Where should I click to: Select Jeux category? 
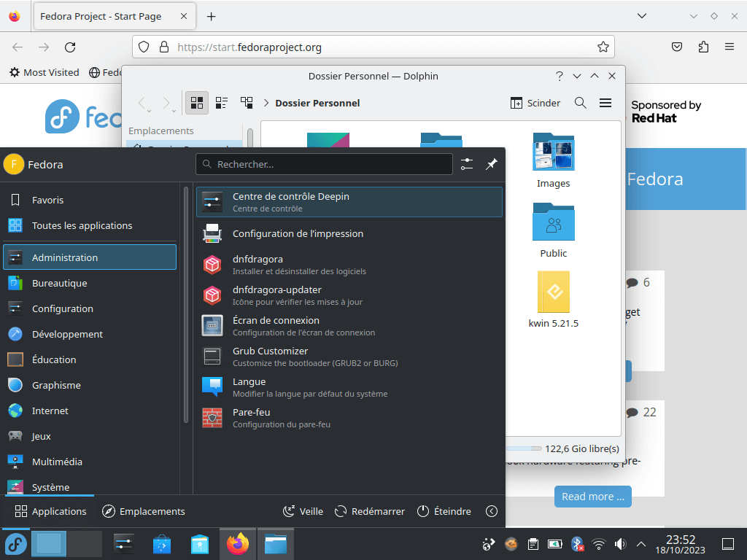pyautogui.click(x=90, y=436)
